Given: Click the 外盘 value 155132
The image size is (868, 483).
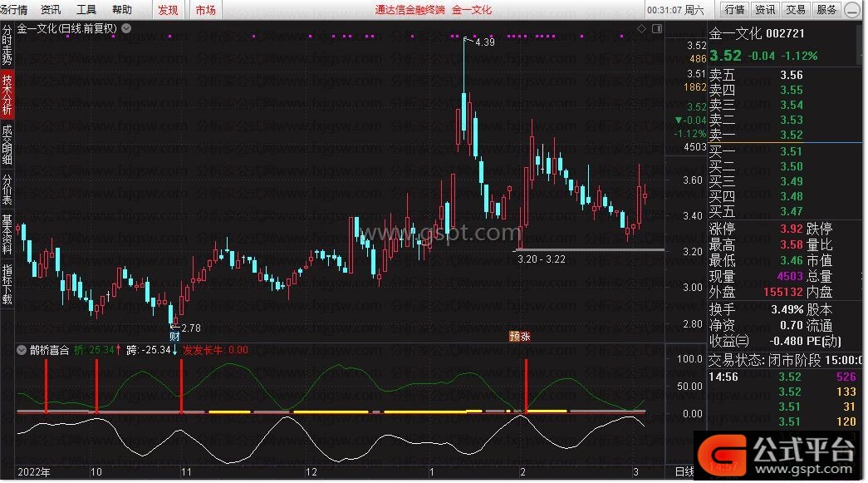Looking at the screenshot, I should pos(783,291).
